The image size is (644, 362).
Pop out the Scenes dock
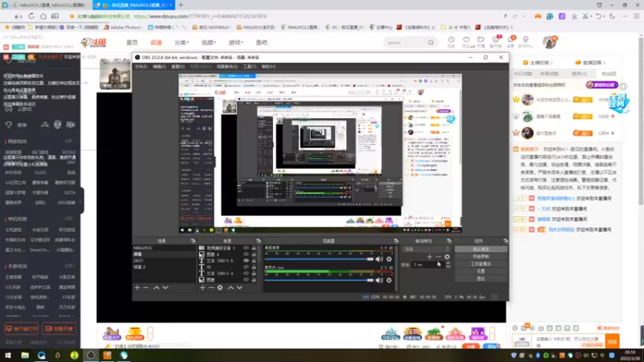193,241
